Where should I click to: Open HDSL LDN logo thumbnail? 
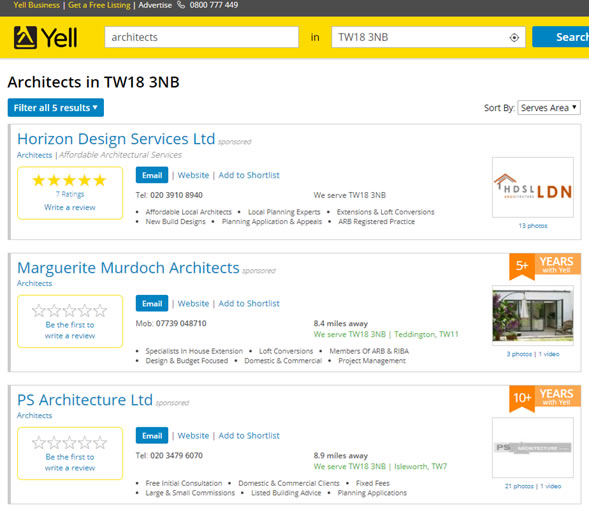pos(533,187)
